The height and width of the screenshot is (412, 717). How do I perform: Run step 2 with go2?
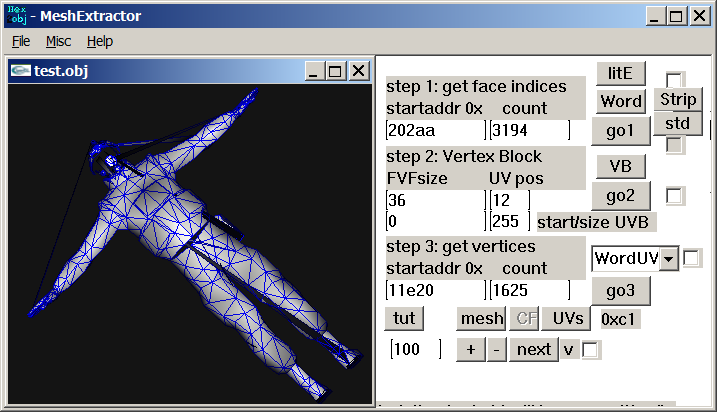621,196
